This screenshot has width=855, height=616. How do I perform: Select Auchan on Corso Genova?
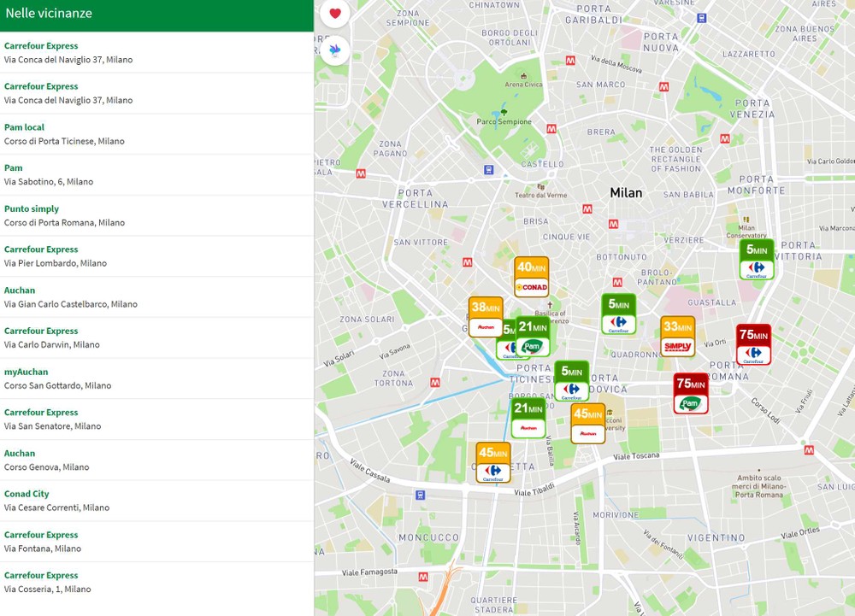pos(156,461)
